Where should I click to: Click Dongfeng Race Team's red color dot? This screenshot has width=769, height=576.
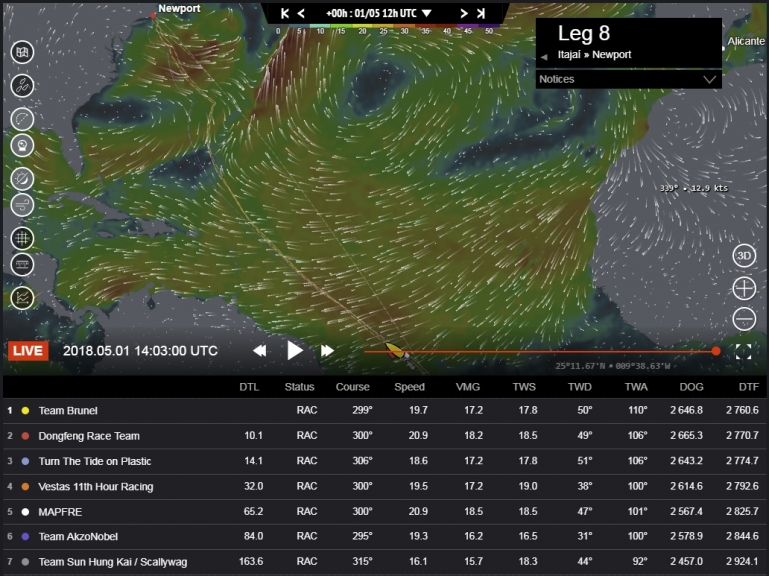coord(26,436)
